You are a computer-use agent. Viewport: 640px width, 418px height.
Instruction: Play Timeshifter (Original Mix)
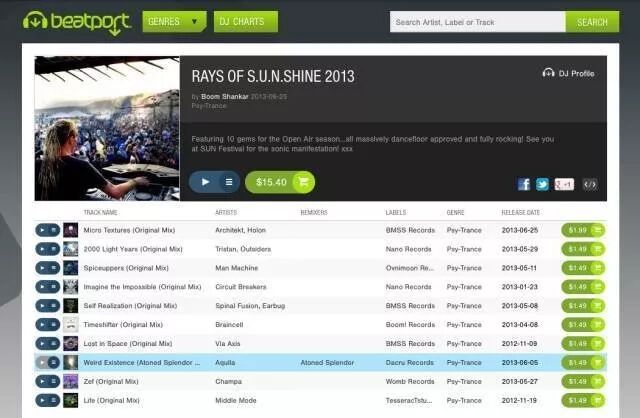tap(42, 325)
